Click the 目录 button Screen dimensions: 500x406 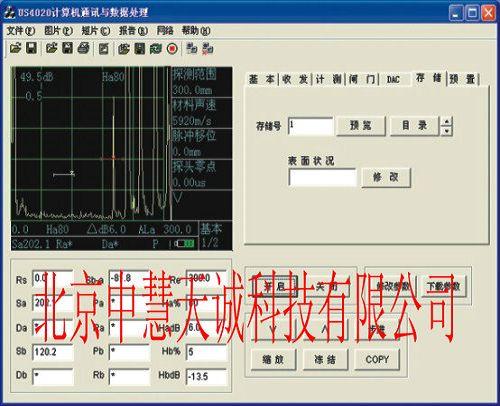[414, 126]
